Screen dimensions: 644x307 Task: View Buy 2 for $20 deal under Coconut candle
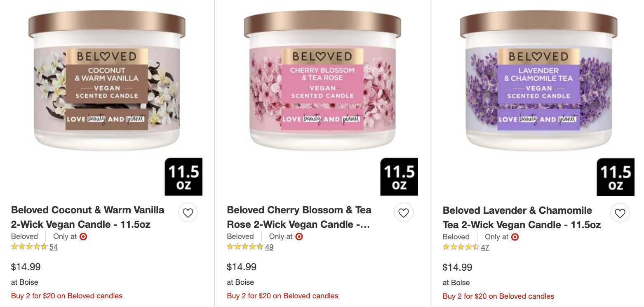click(x=67, y=296)
